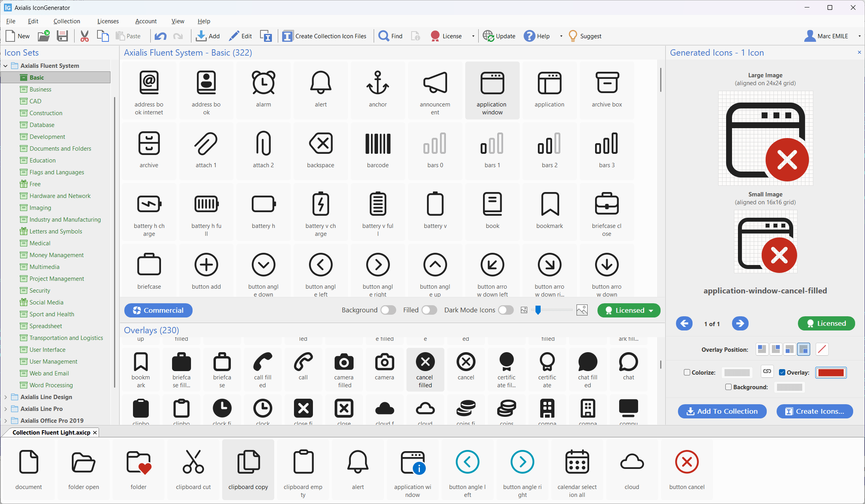Open the green Licensed dropdown above Overlays

(x=629, y=310)
